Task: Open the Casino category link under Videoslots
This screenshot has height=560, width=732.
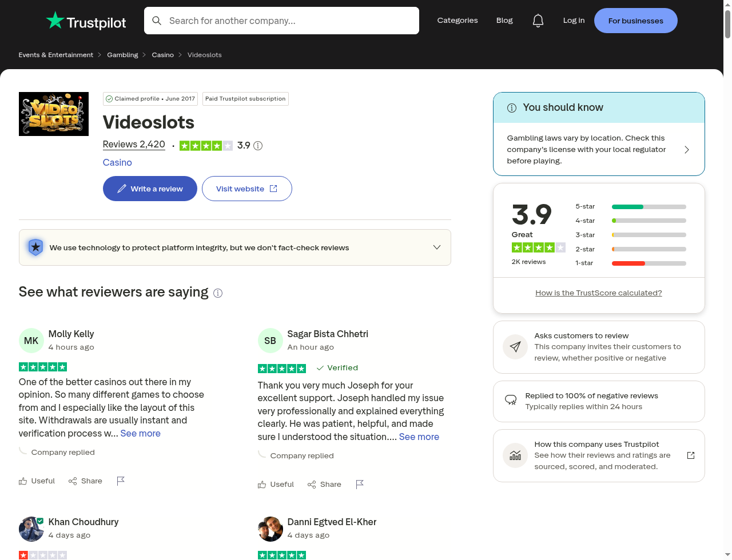Action: [x=117, y=162]
